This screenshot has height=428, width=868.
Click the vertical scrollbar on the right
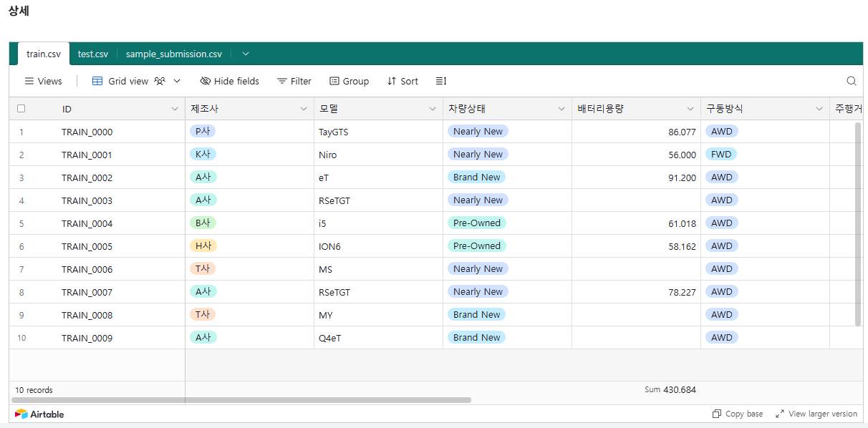point(858,224)
